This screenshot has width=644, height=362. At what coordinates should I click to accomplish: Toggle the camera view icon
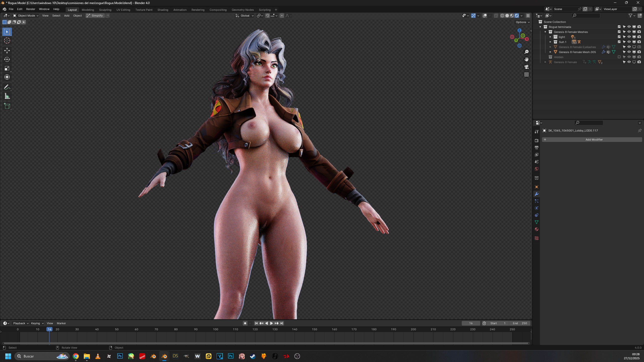point(526,67)
